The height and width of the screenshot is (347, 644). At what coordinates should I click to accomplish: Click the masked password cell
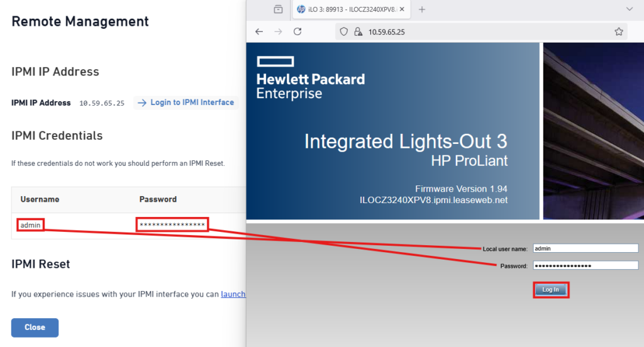172,224
